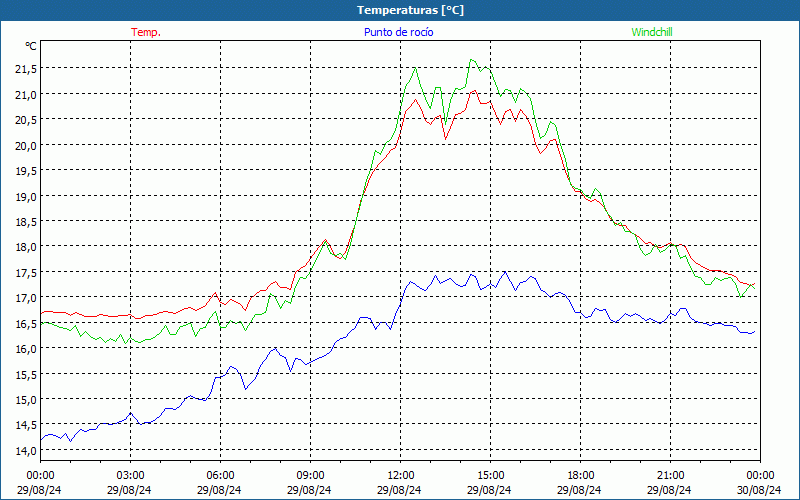800x500 pixels.
Task: Click the 19,0 y-axis value
Action: [x=26, y=196]
